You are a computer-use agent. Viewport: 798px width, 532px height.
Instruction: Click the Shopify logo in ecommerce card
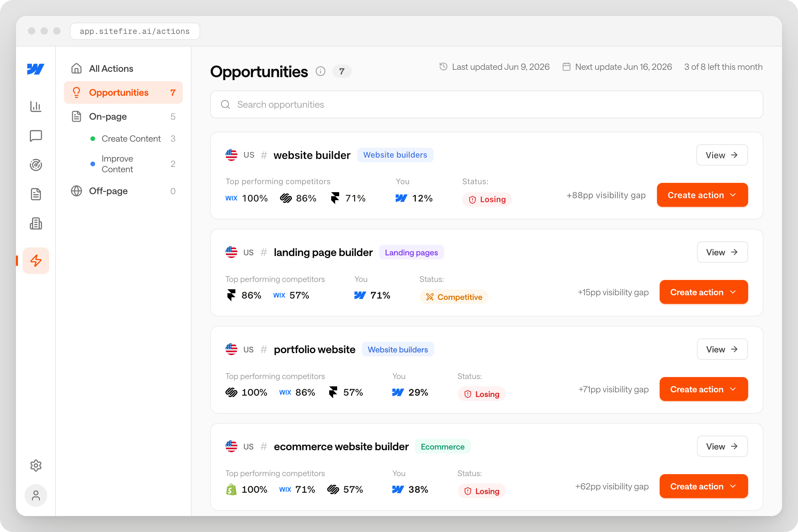click(x=231, y=489)
